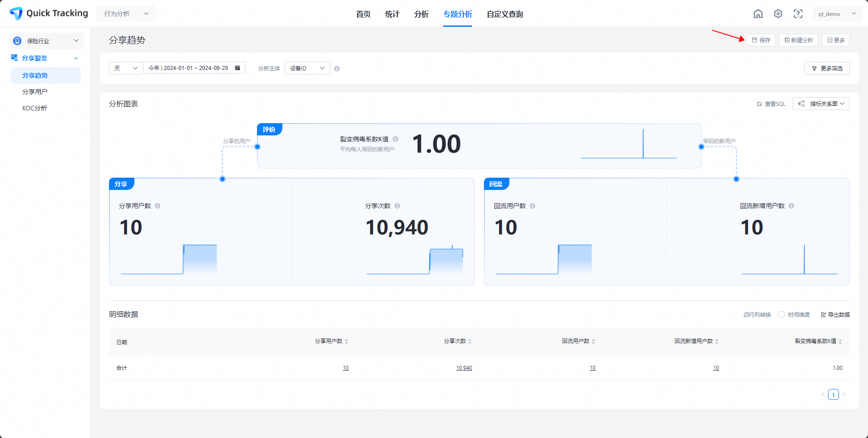Screen dimensions: 868x438
Task: Toggle the 时间维度 checkbox
Action: pos(781,314)
